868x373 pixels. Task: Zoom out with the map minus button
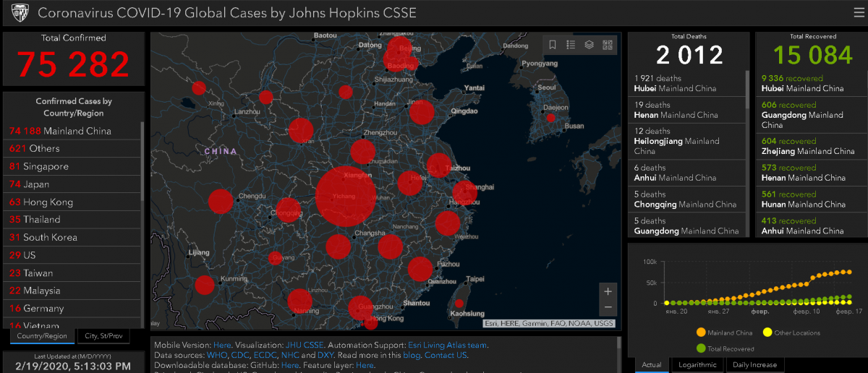click(608, 307)
